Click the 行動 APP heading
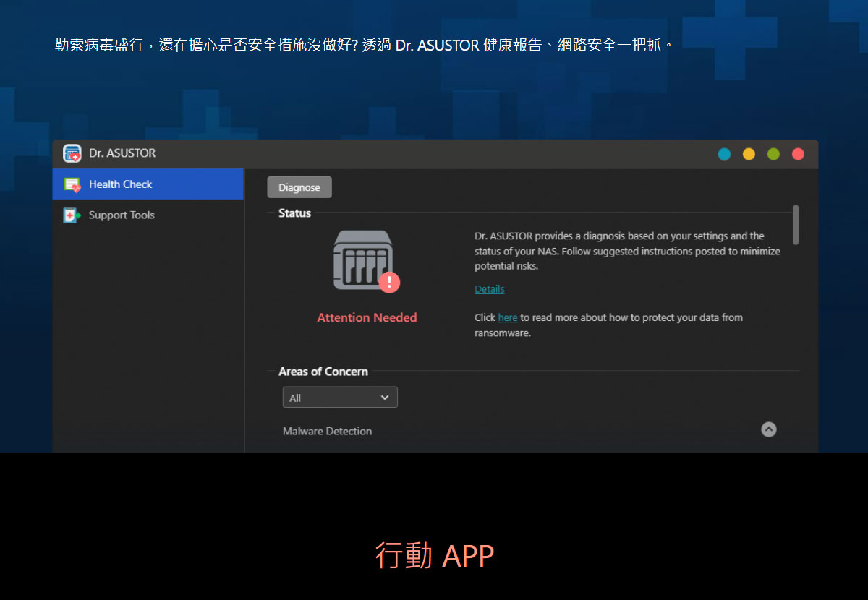 tap(435, 555)
